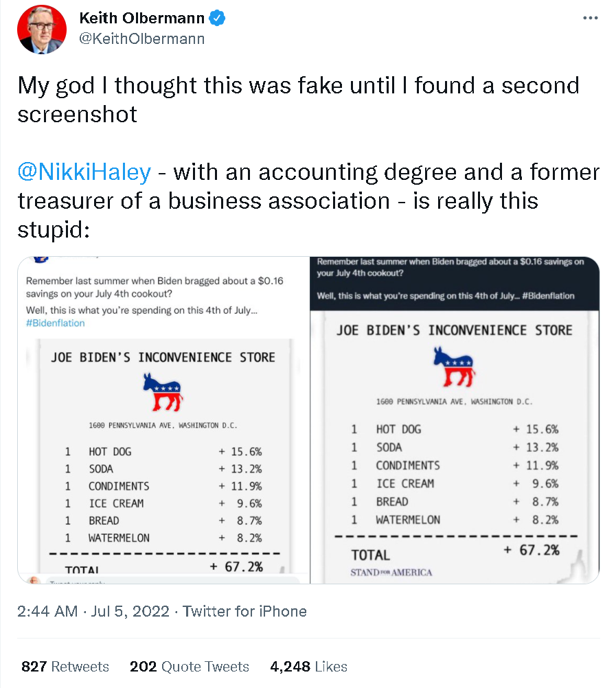Screen dimensions: 616x688
Task: Click the blue verified badge
Action: pyautogui.click(x=218, y=18)
